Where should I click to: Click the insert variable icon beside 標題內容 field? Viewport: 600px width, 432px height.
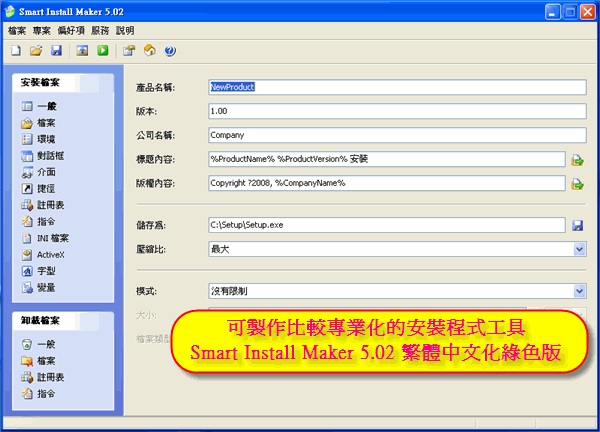577,160
